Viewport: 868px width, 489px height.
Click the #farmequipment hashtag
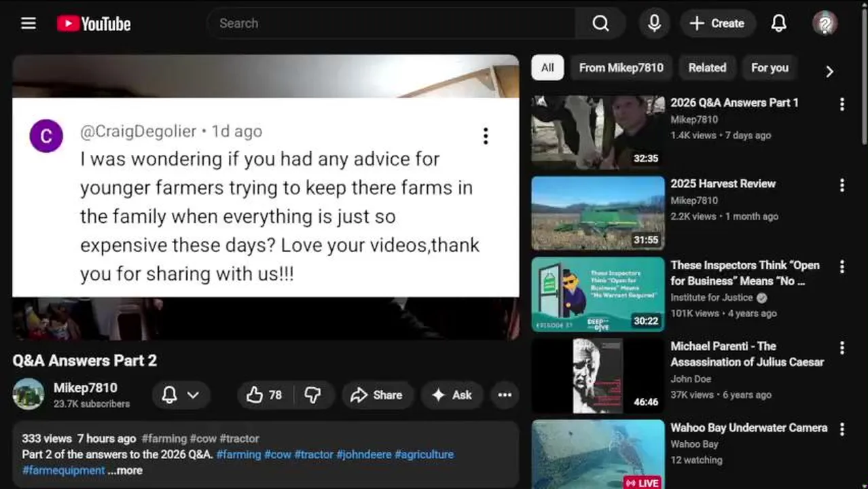pos(64,470)
